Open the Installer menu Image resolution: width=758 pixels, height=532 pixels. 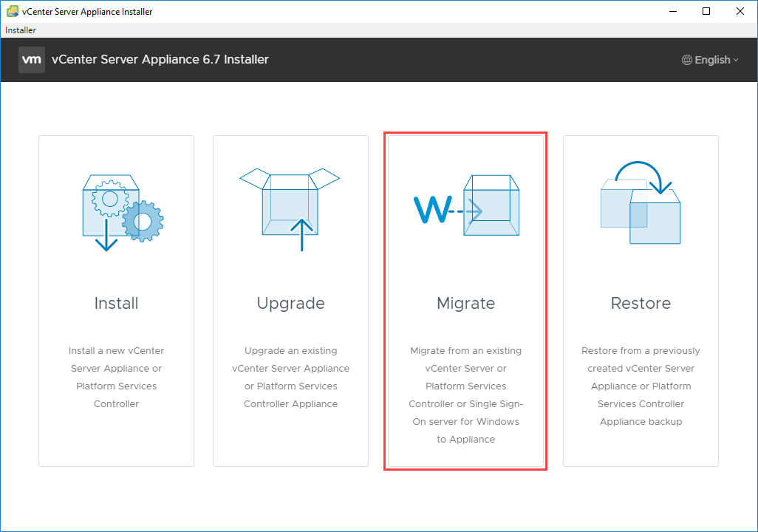coord(20,30)
